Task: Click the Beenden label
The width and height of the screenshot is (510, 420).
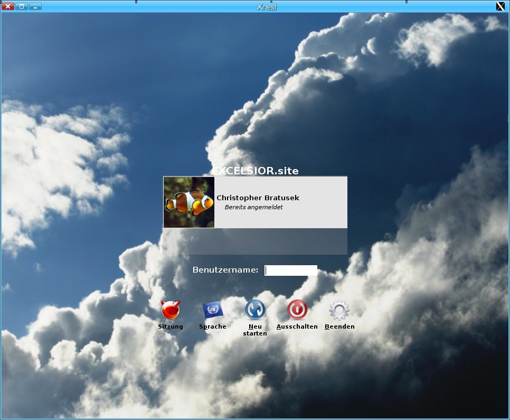Action: tap(339, 326)
